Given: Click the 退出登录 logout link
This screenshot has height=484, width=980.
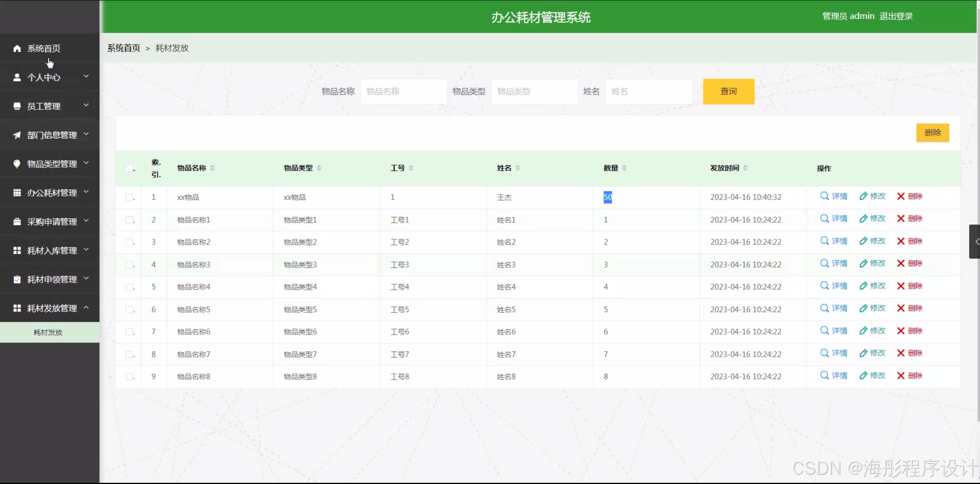Looking at the screenshot, I should pos(896,16).
